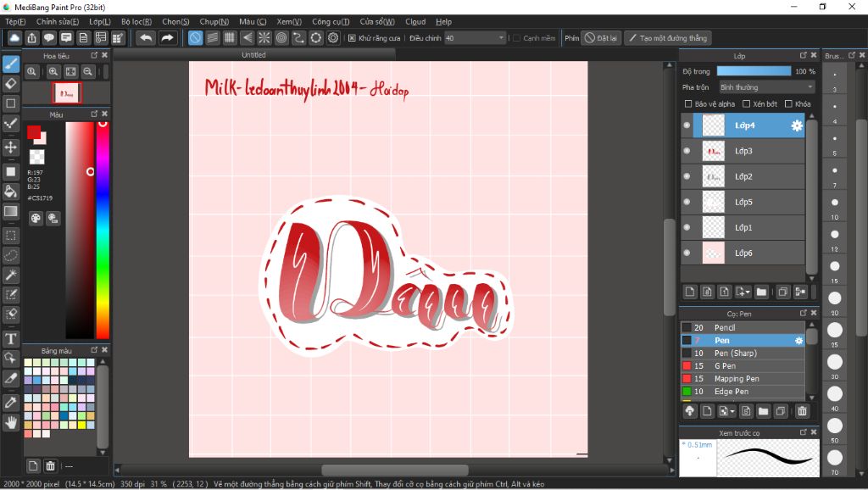Open the Tệp(F) menu

(15, 21)
